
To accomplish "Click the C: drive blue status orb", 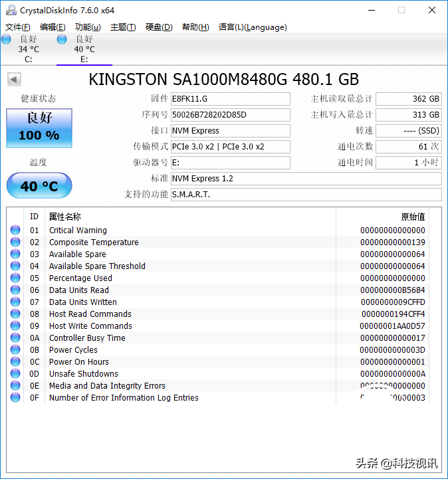I will pos(6,39).
